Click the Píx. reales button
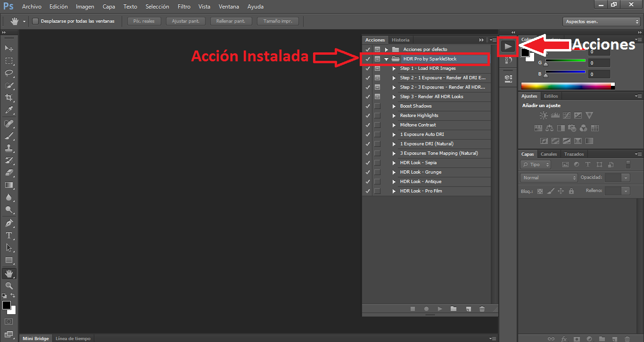Image resolution: width=644 pixels, height=342 pixels. tap(144, 21)
